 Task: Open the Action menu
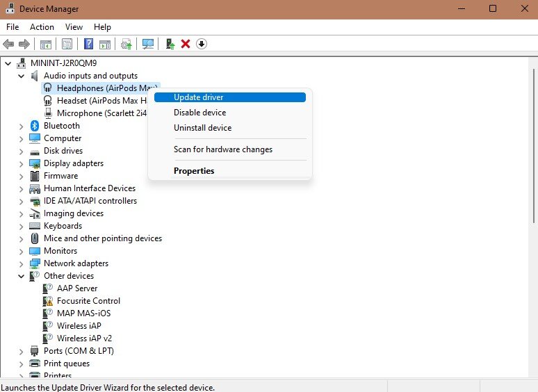point(42,27)
